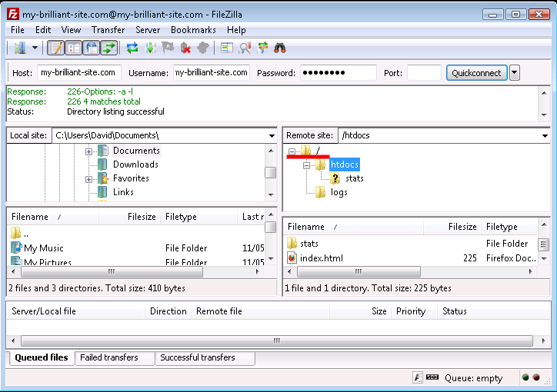Viewport: 557px width, 392px height.
Task: Click the Direction column header in queue
Action: click(168, 311)
